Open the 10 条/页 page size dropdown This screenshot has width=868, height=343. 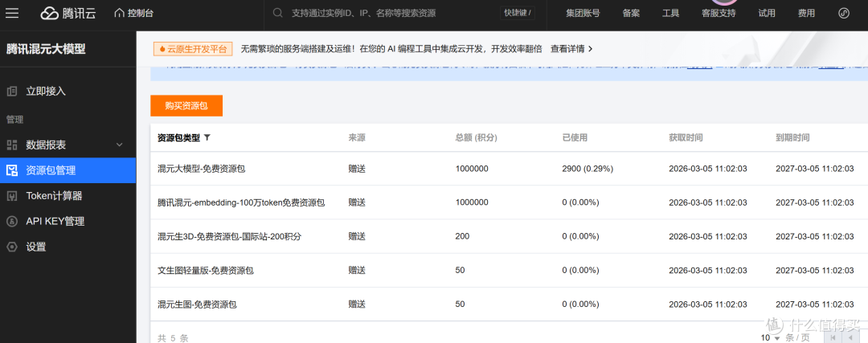pyautogui.click(x=771, y=337)
